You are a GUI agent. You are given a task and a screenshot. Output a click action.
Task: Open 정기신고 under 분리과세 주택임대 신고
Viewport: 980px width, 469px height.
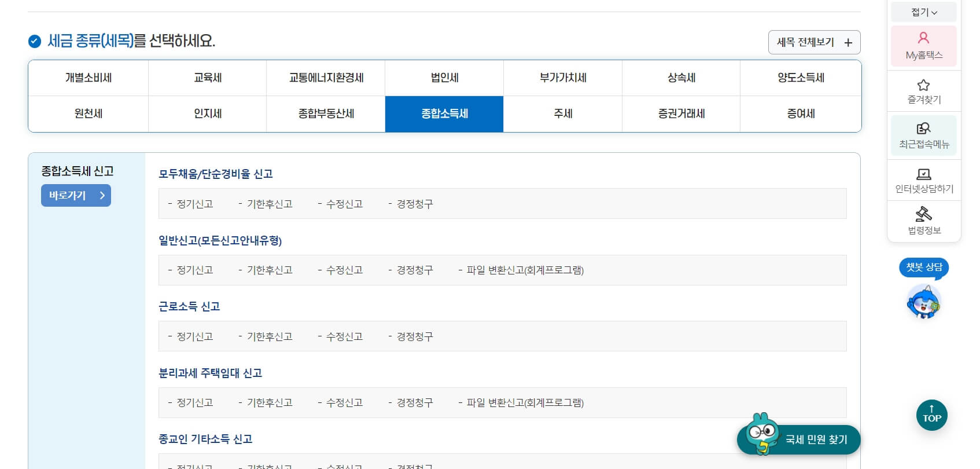point(194,402)
